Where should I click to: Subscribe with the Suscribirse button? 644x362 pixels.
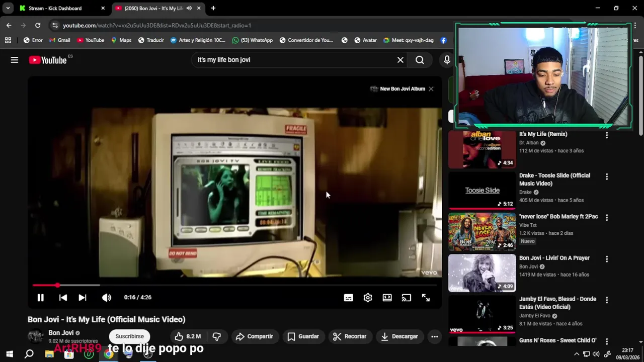pos(129,336)
